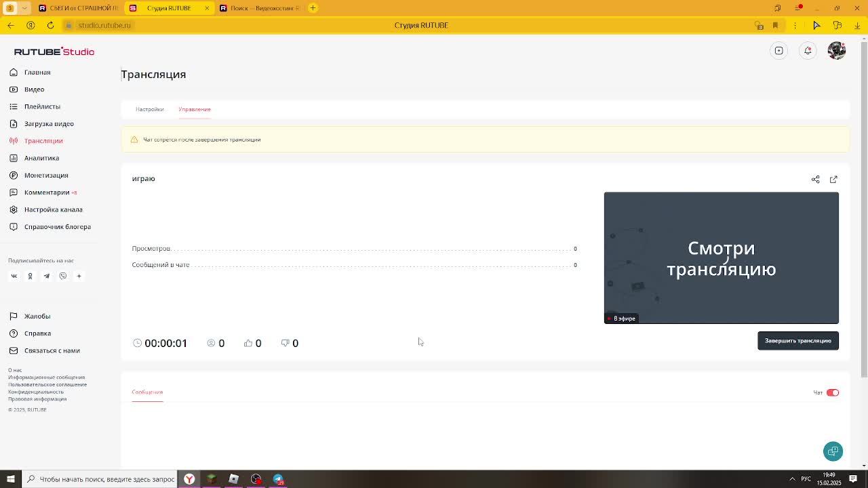Switch to the Поиск — Видеохостинг browser tab
Image resolution: width=868 pixels, height=488 pixels.
[x=260, y=8]
